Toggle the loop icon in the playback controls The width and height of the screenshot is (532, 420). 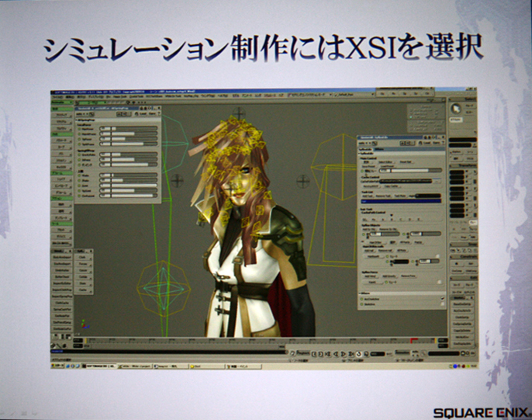click(359, 354)
